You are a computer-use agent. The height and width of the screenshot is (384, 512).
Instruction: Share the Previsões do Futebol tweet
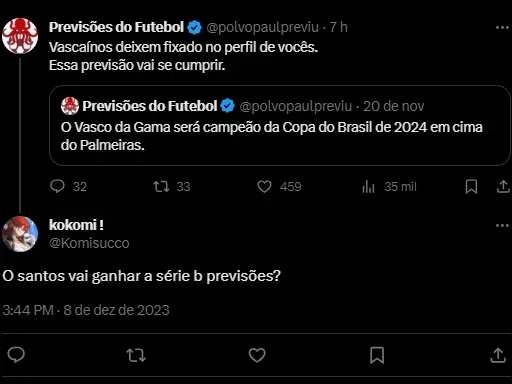503,186
